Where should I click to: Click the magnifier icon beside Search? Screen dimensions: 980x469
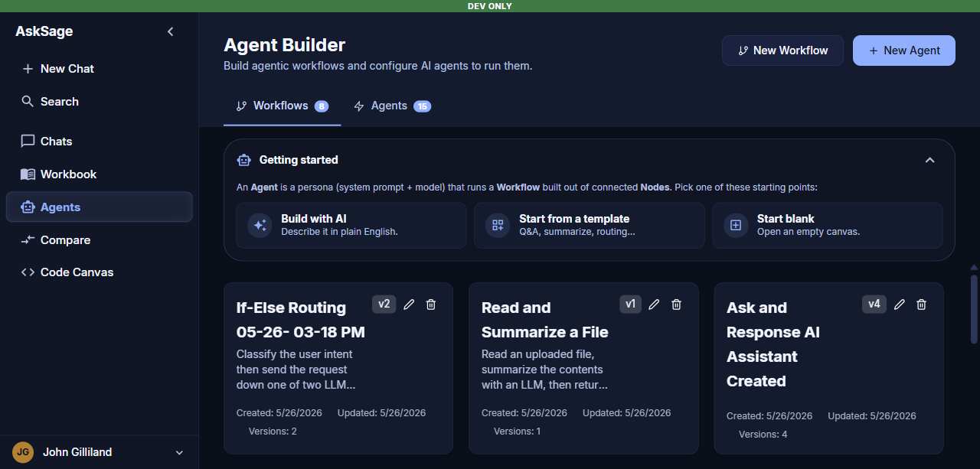coord(28,101)
